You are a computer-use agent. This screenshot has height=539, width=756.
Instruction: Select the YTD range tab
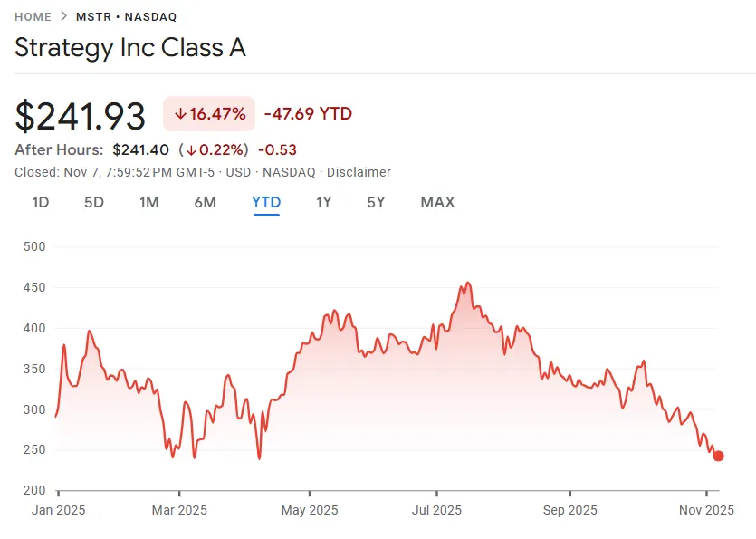(x=266, y=202)
